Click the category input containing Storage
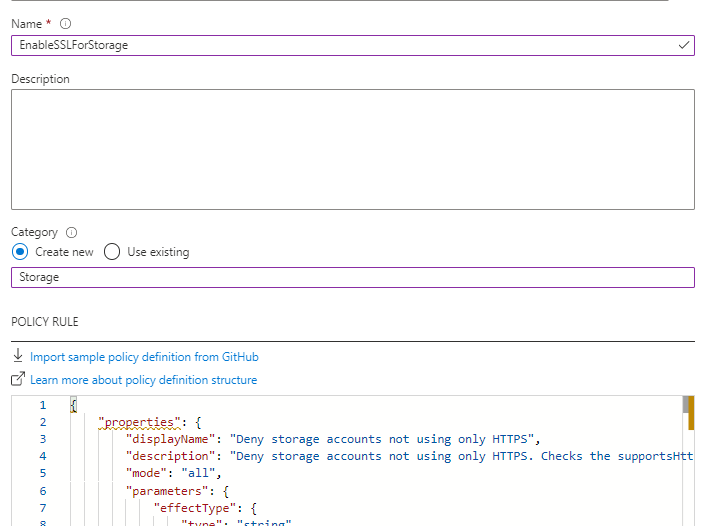This screenshot has height=526, width=707. tap(352, 277)
